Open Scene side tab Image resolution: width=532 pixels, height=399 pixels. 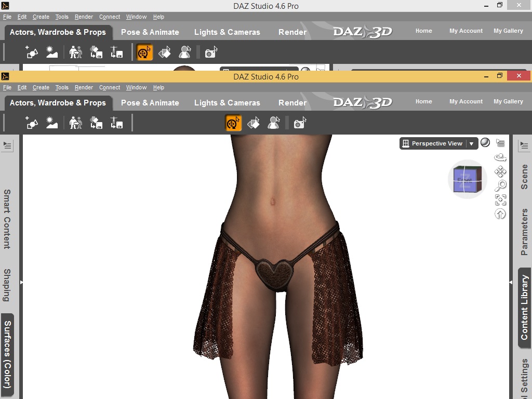524,177
